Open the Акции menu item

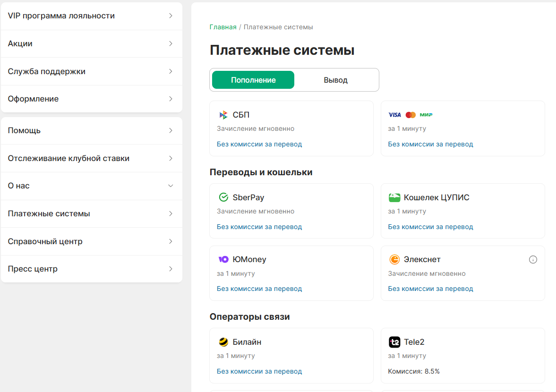[92, 43]
